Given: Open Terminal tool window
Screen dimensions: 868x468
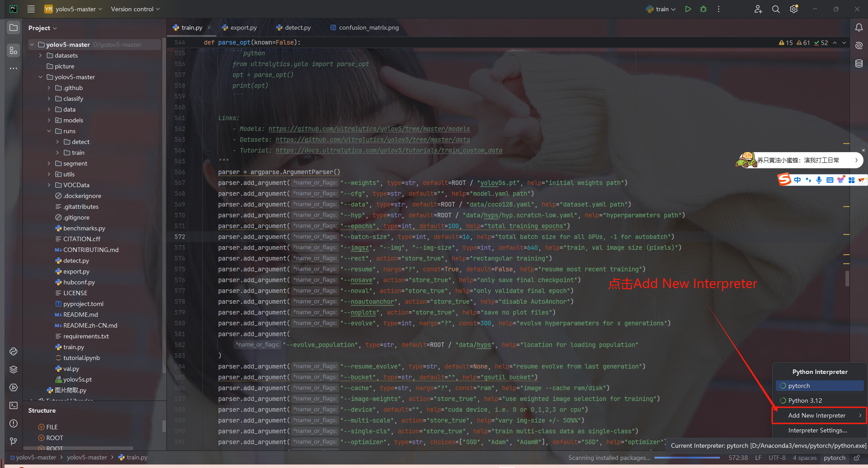Looking at the screenshot, I should (x=13, y=405).
